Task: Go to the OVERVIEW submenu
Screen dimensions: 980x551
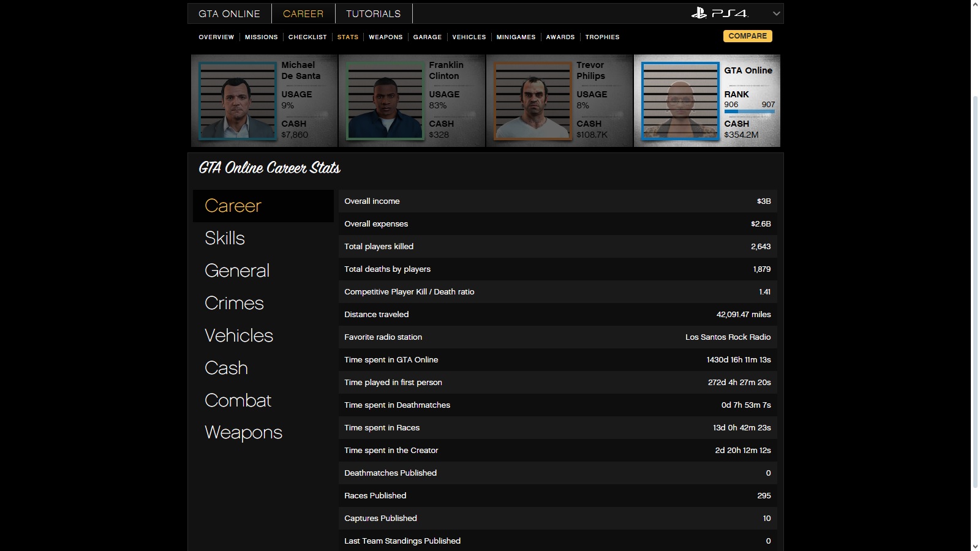Action: click(x=216, y=37)
